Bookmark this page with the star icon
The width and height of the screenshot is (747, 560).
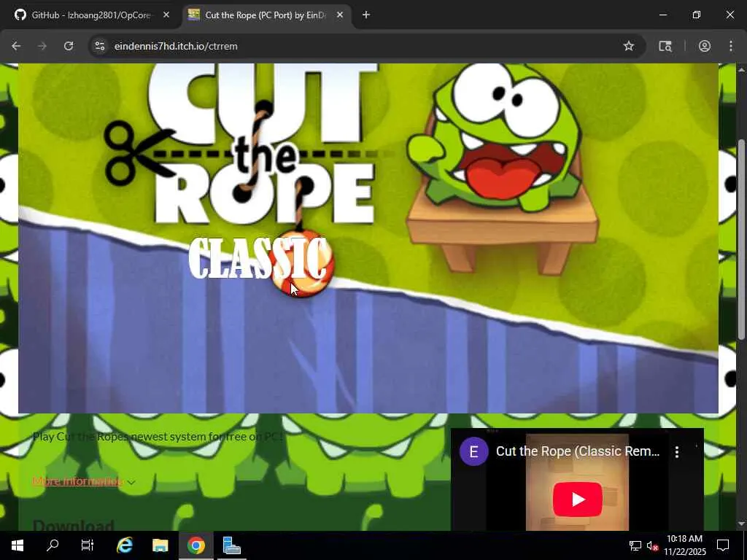(628, 46)
